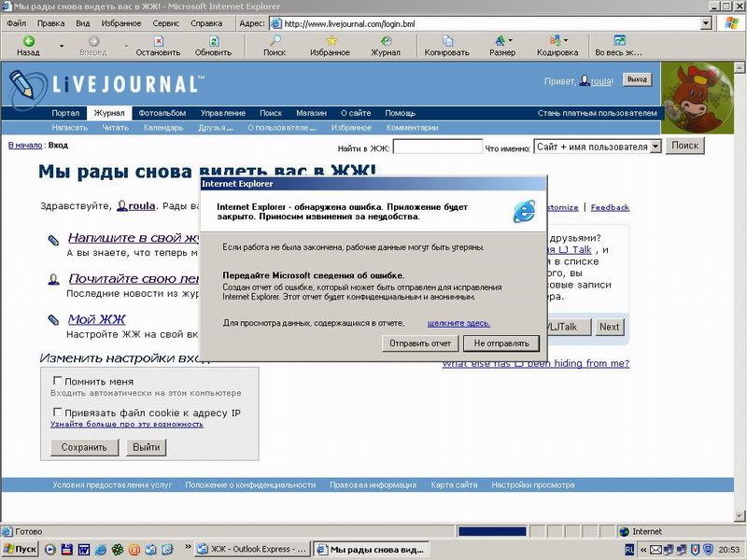Click Отправить отчет in error dialog
The image size is (747, 560).
[420, 343]
